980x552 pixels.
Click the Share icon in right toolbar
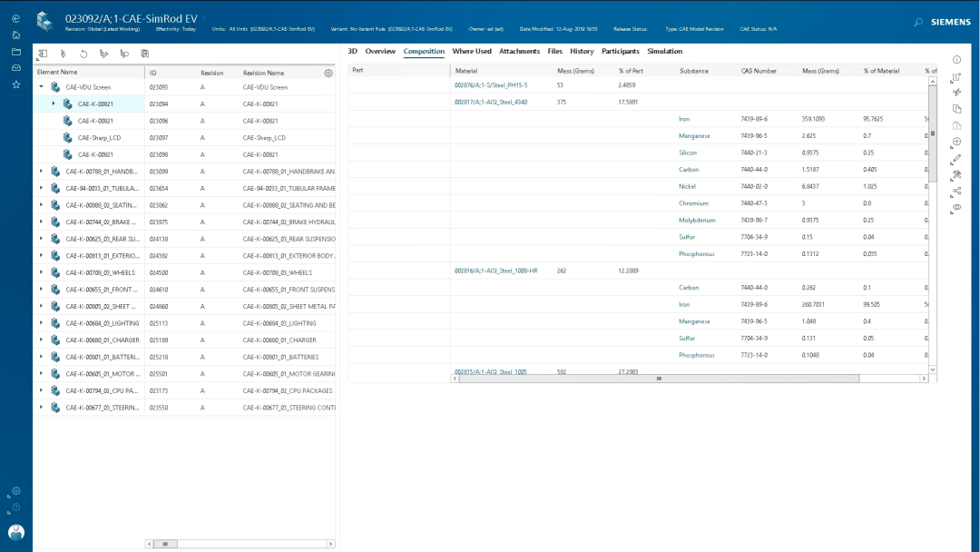tap(956, 191)
